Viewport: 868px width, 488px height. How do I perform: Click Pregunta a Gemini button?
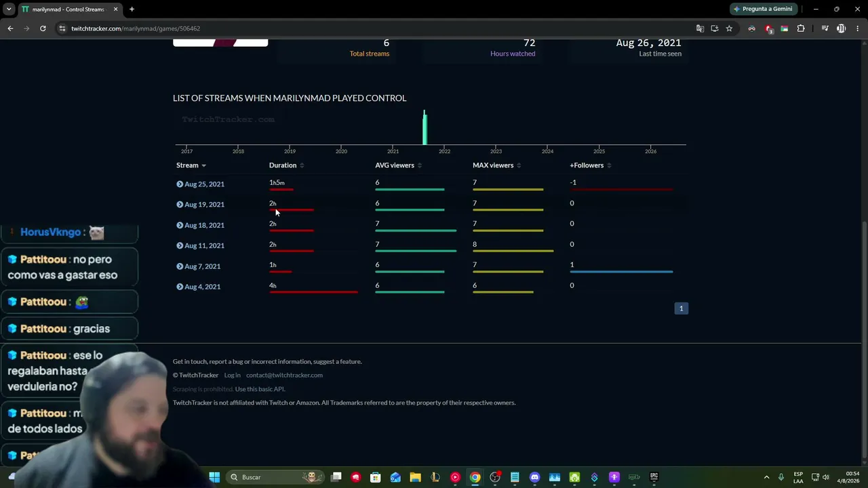763,9
